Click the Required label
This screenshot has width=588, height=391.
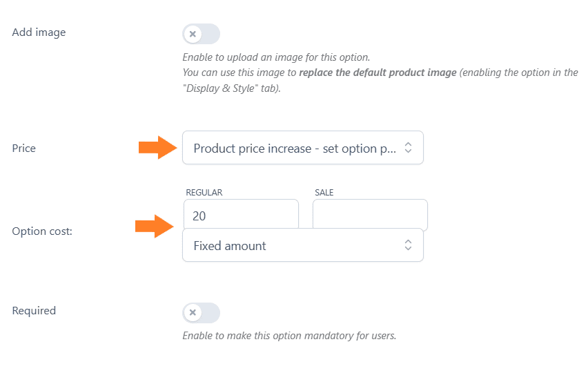tap(34, 311)
